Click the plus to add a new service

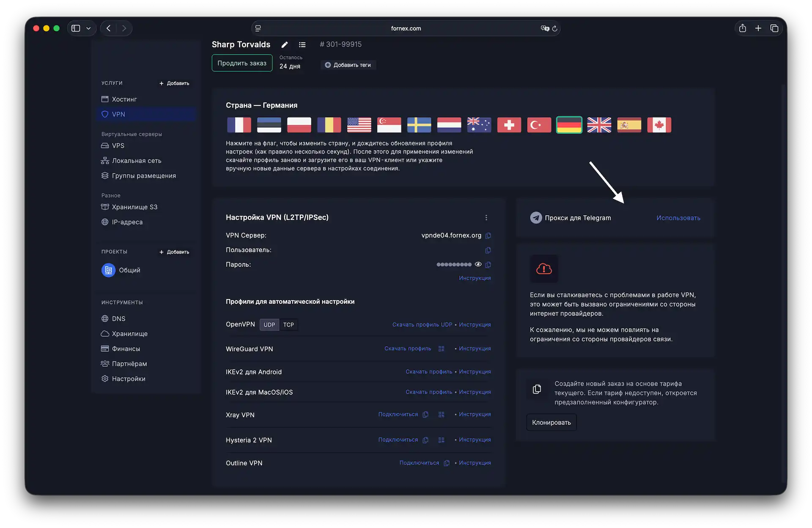click(x=174, y=83)
